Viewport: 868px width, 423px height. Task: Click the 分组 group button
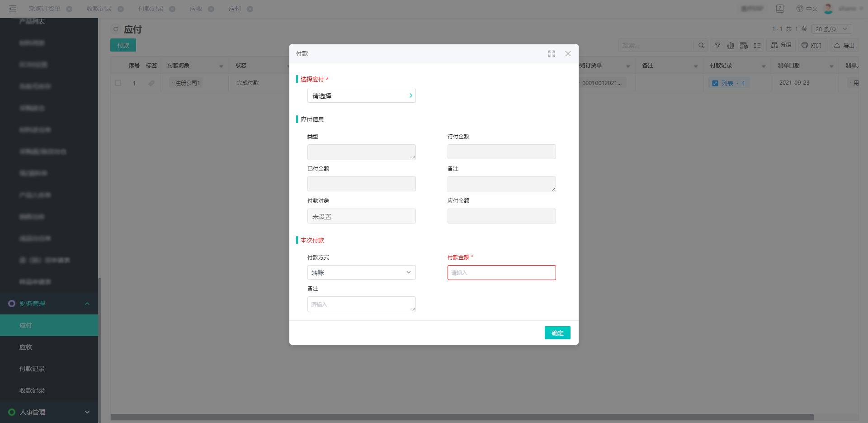pos(781,45)
